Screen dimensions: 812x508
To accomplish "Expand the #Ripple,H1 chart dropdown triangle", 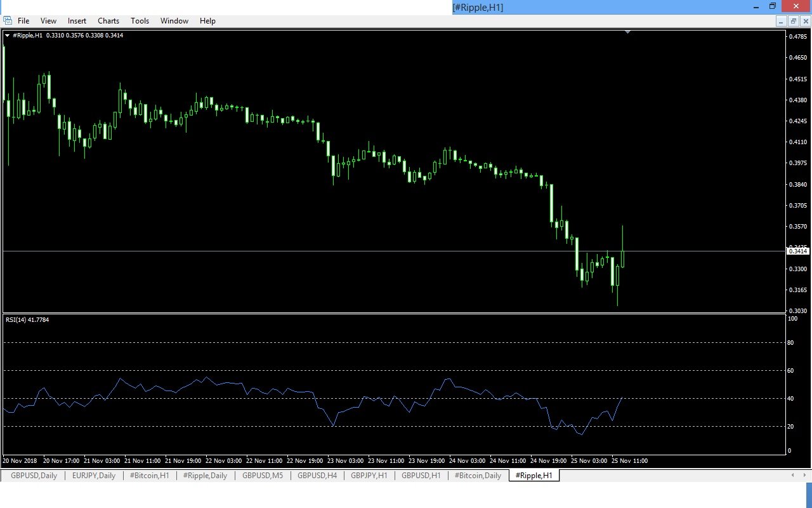I will tap(7, 36).
